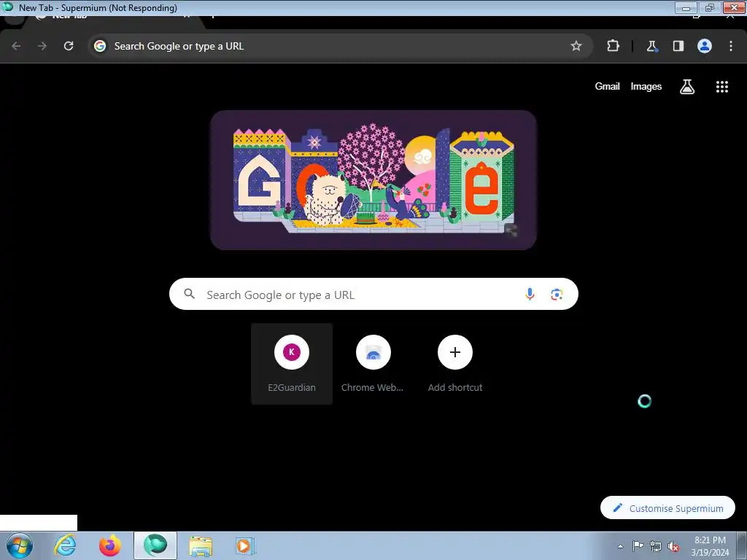Open the three-dot browser menu
Screen dimensions: 747x560
click(x=731, y=46)
